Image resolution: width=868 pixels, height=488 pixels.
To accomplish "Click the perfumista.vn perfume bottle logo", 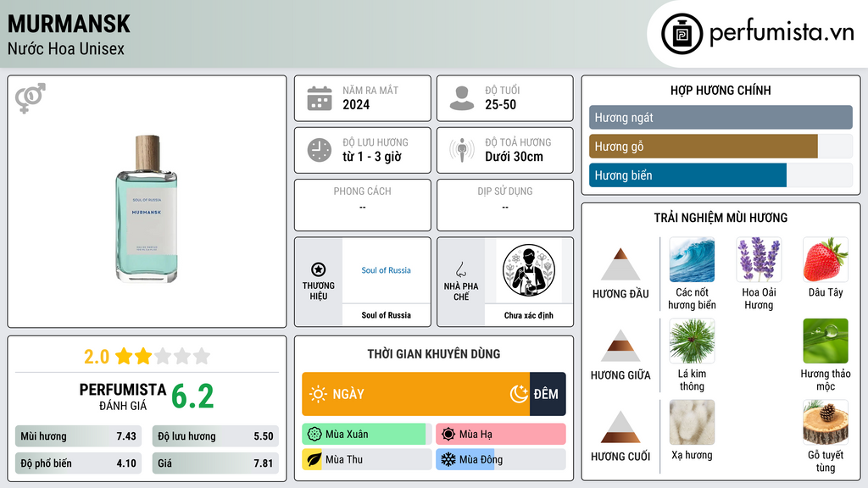I will pos(682,34).
